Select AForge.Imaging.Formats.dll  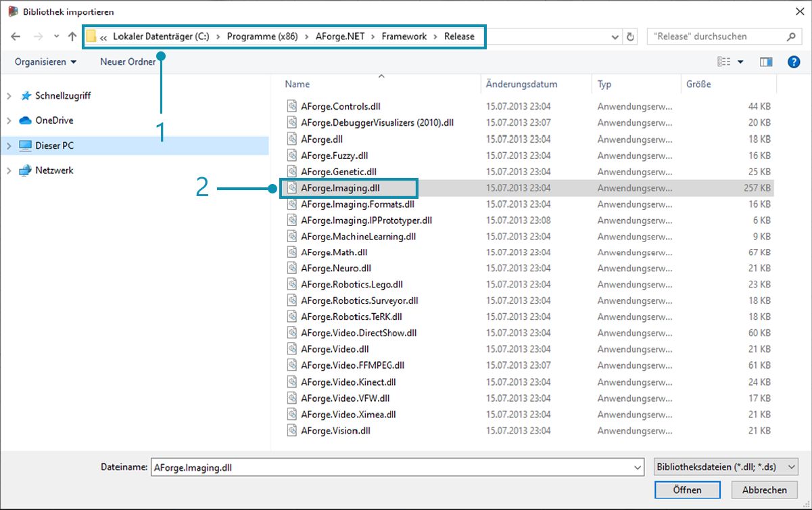tap(358, 204)
